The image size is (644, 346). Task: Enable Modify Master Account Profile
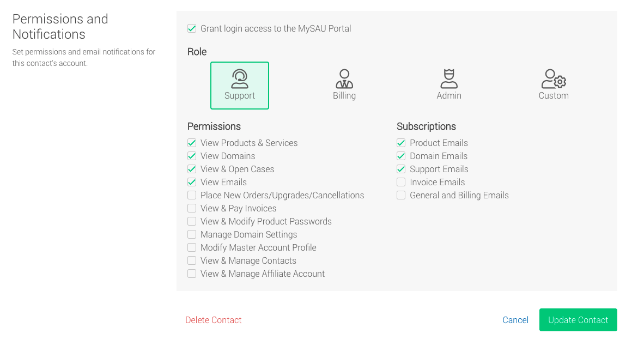192,247
